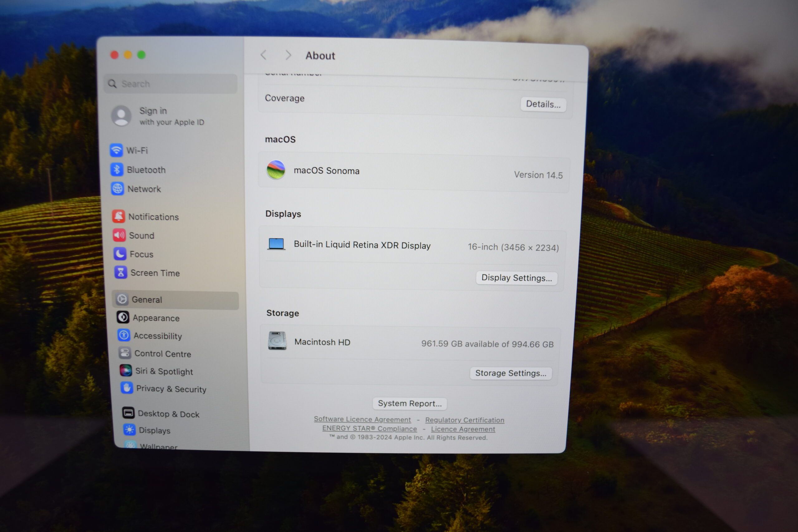Select the Screen Time sidebar label
Screen dimensions: 798x532
click(155, 273)
